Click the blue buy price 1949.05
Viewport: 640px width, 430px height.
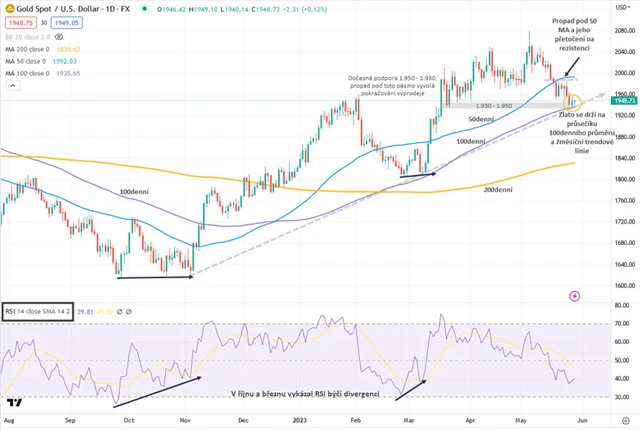(x=67, y=21)
